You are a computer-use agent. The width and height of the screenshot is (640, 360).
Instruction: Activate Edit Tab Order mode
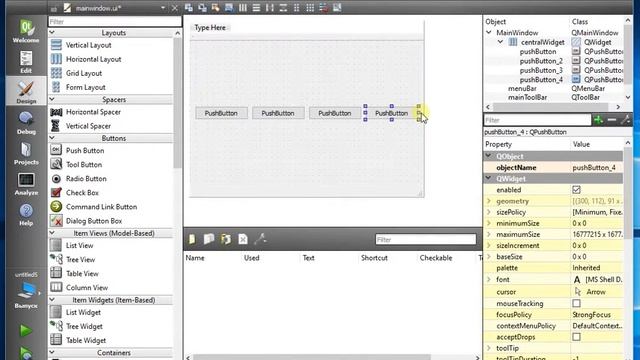click(229, 7)
